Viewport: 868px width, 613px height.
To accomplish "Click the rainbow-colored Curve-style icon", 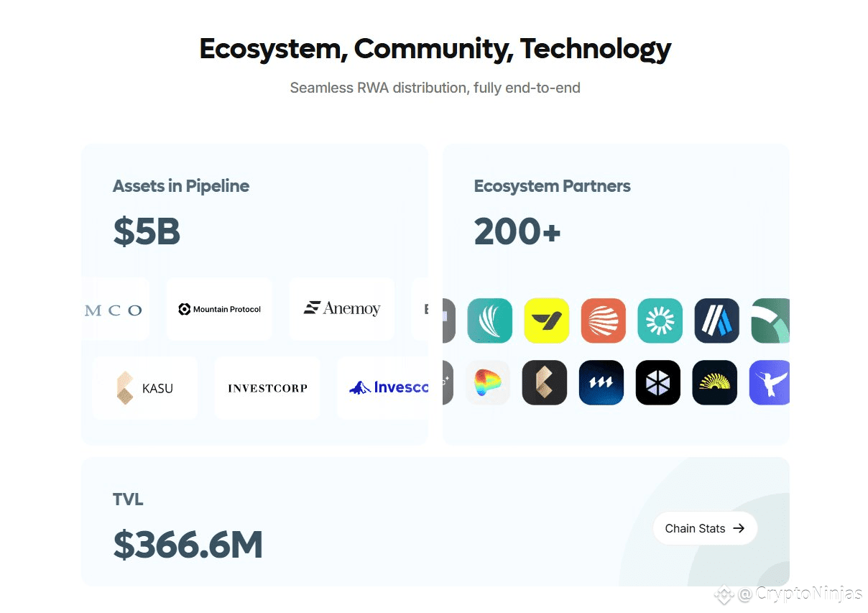I will [x=488, y=382].
